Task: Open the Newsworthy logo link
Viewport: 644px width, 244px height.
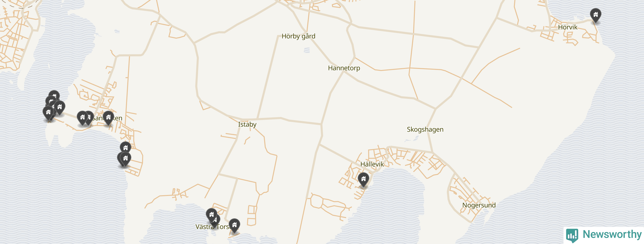Action: click(604, 235)
